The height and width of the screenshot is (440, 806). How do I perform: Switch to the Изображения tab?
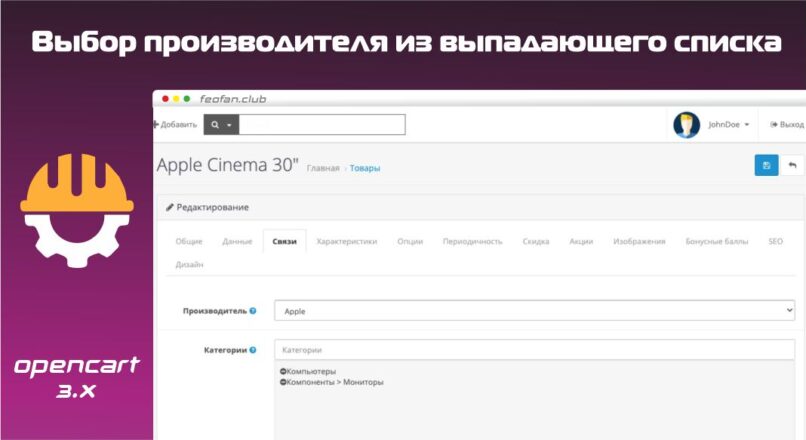[x=639, y=241]
